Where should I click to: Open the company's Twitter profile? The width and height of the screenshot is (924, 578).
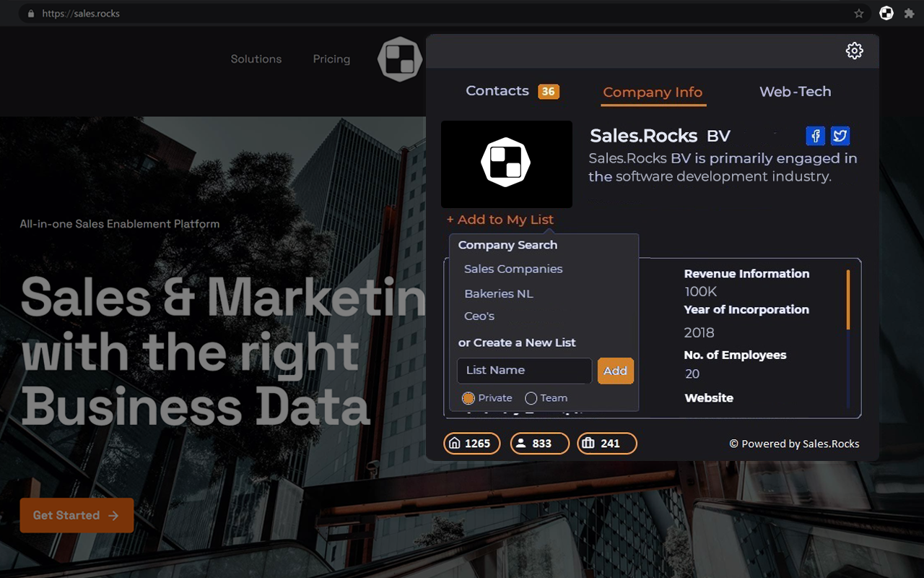840,136
